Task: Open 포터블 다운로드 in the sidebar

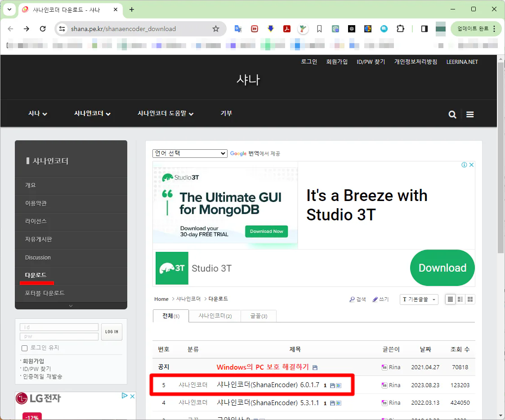Action: pyautogui.click(x=71, y=293)
